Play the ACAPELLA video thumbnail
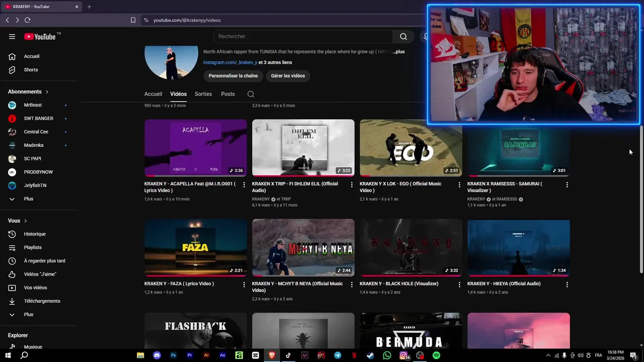The width and height of the screenshot is (644, 362). coord(196,148)
